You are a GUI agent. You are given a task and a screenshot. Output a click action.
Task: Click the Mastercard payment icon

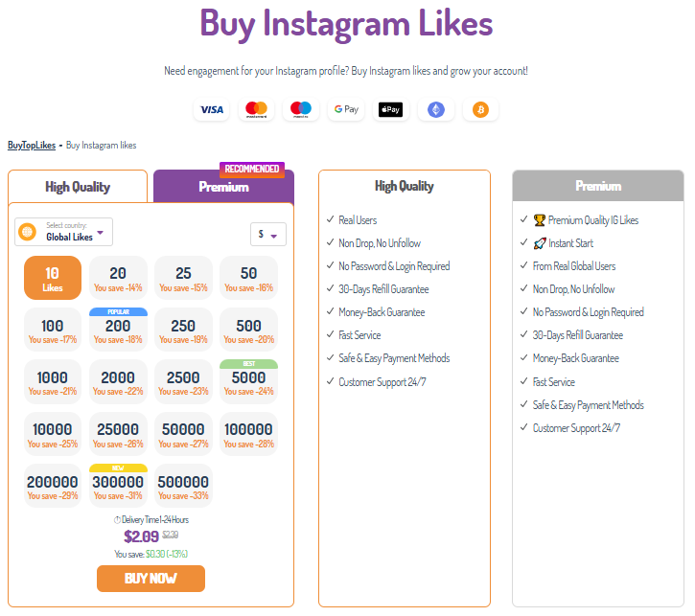click(x=256, y=110)
